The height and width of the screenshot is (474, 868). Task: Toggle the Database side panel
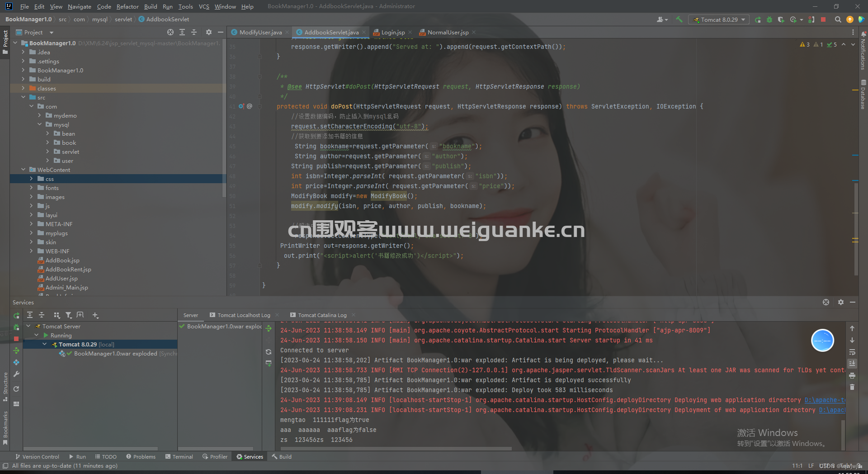point(863,95)
